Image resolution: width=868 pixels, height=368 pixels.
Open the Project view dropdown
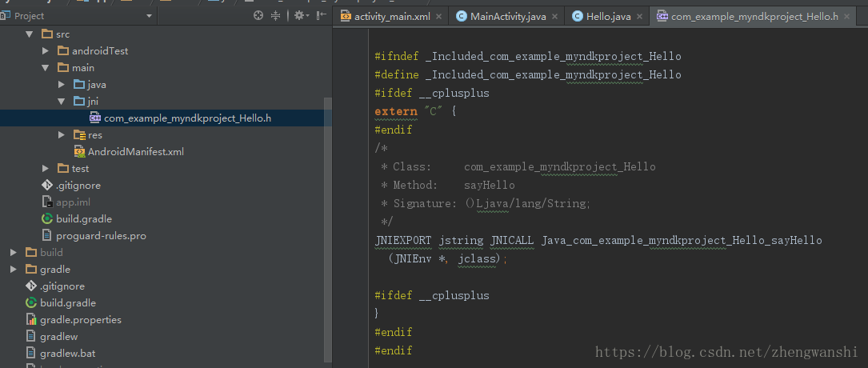148,16
